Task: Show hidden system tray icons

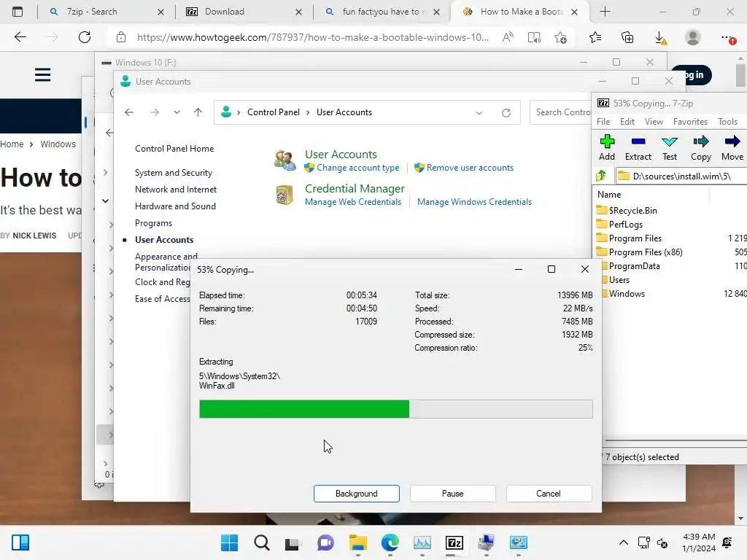Action: click(x=623, y=542)
